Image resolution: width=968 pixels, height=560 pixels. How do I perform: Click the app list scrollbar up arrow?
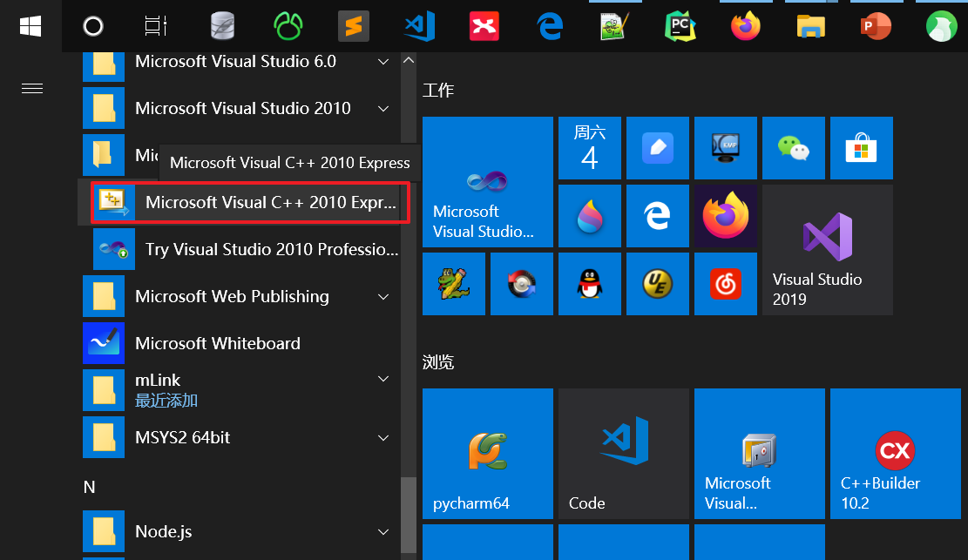[408, 60]
